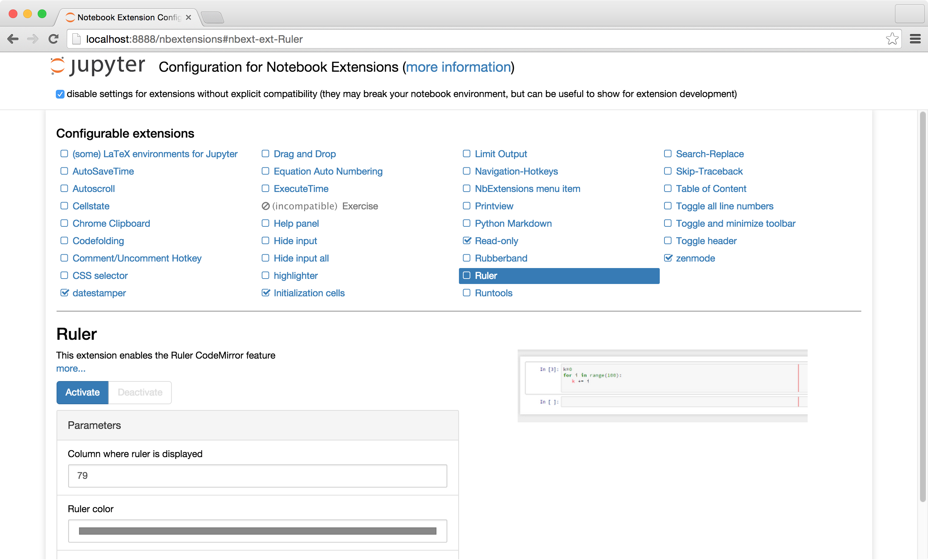Screen dimensions: 928x560
Task: Click the new tab button
Action: pos(212,17)
